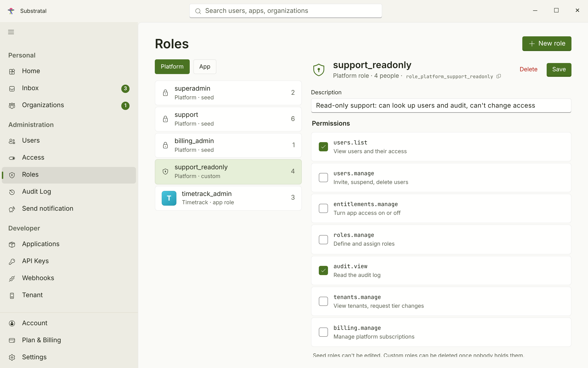Switch to the Platform roles tab
This screenshot has width=588, height=368.
(x=172, y=67)
